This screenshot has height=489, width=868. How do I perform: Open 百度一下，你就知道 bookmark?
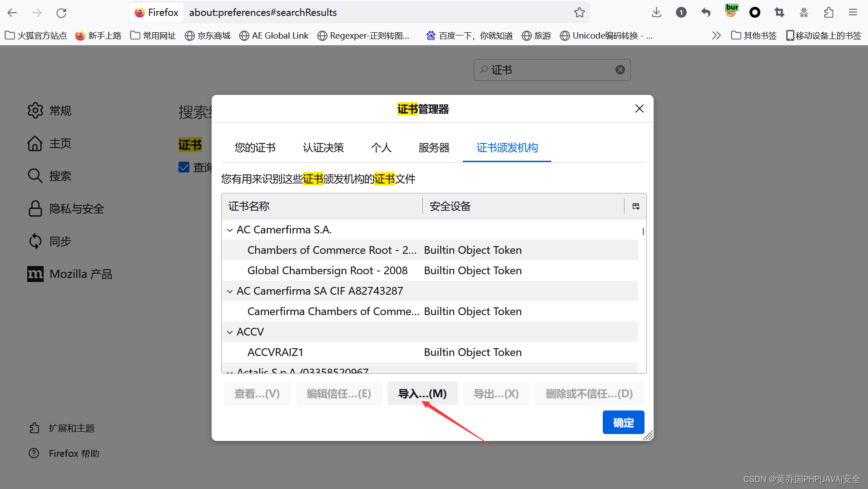470,35
